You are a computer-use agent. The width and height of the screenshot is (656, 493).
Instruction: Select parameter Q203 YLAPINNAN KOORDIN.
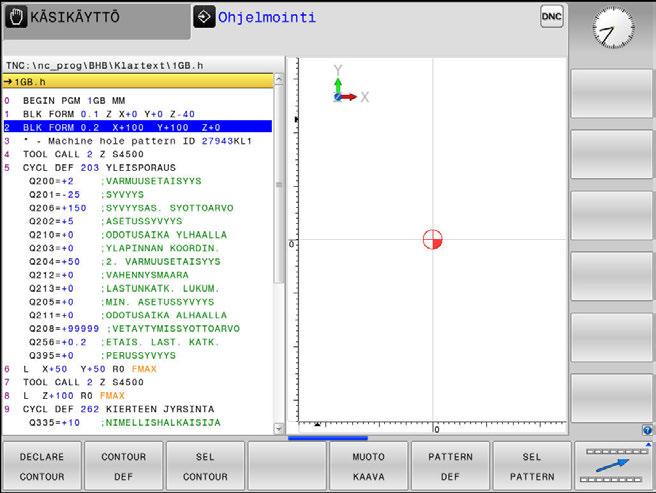coord(138,248)
